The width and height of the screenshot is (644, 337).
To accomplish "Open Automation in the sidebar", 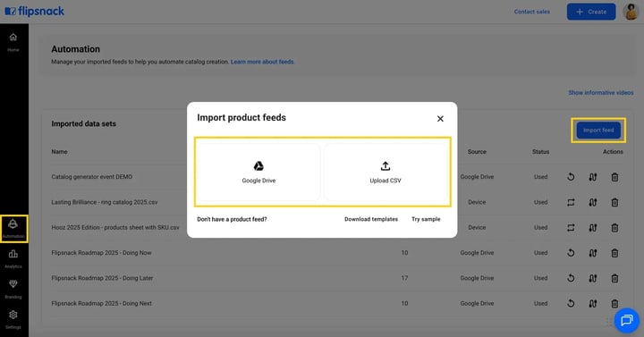I will pos(13,229).
